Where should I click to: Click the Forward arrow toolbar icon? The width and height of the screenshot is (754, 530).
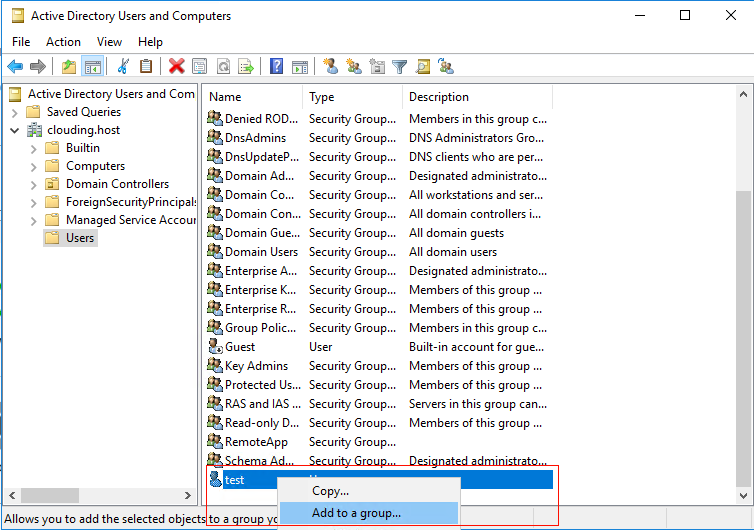click(38, 66)
